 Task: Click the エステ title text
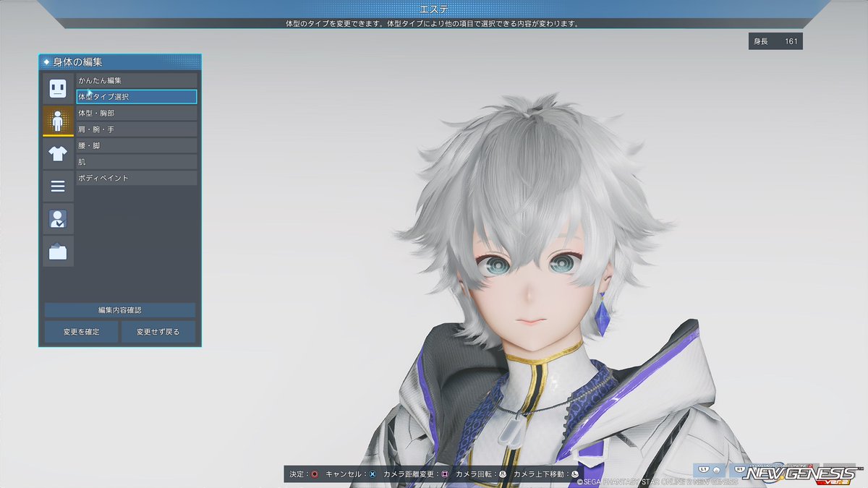pyautogui.click(x=434, y=9)
